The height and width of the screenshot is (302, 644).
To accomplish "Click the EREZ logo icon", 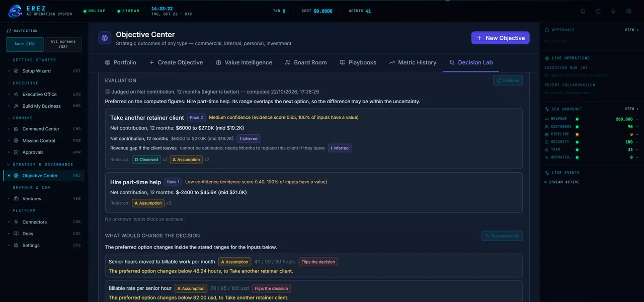I will (x=16, y=11).
